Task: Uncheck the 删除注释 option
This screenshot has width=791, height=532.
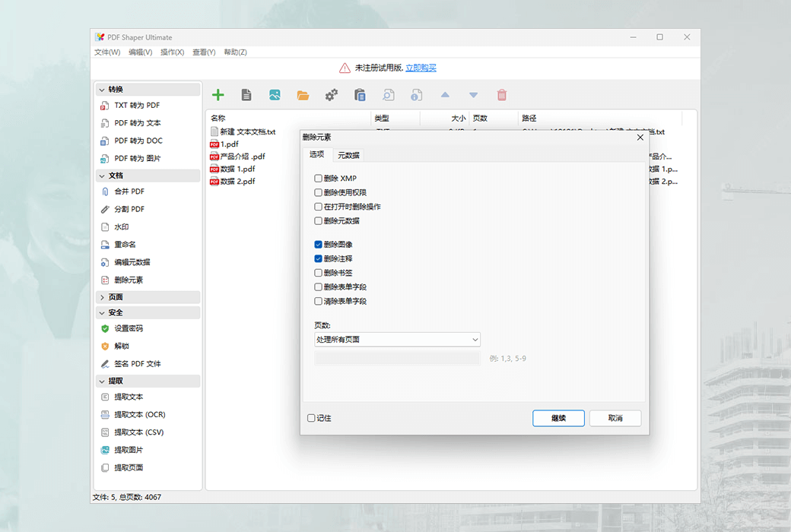Action: click(x=318, y=258)
